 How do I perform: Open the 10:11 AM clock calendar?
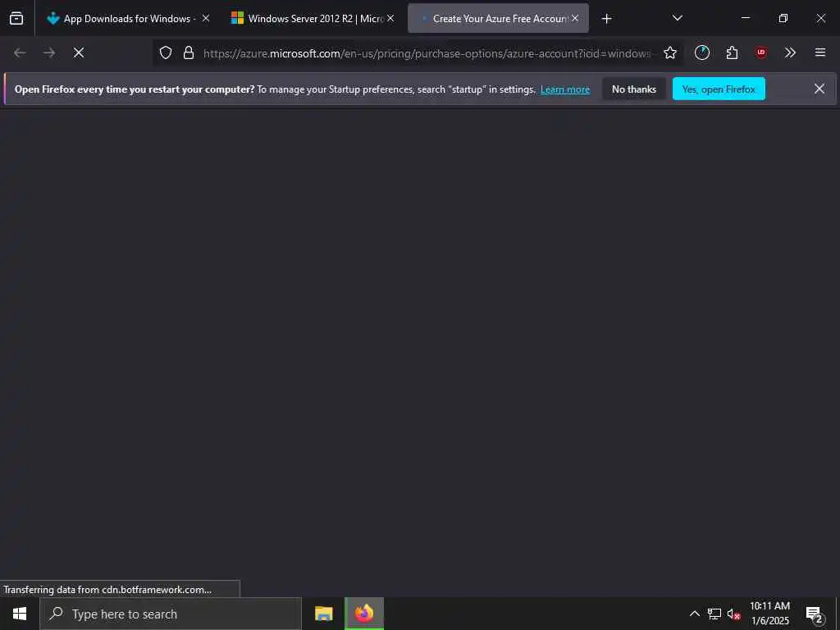769,614
